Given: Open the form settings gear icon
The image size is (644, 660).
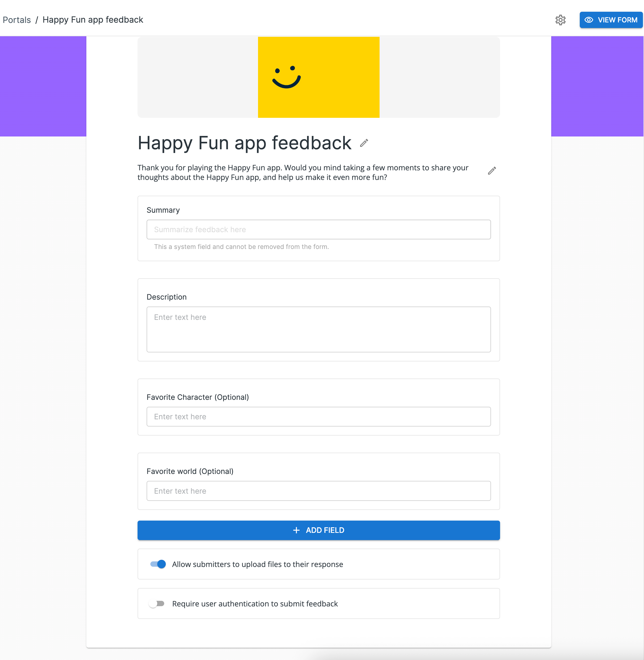Looking at the screenshot, I should [x=560, y=20].
